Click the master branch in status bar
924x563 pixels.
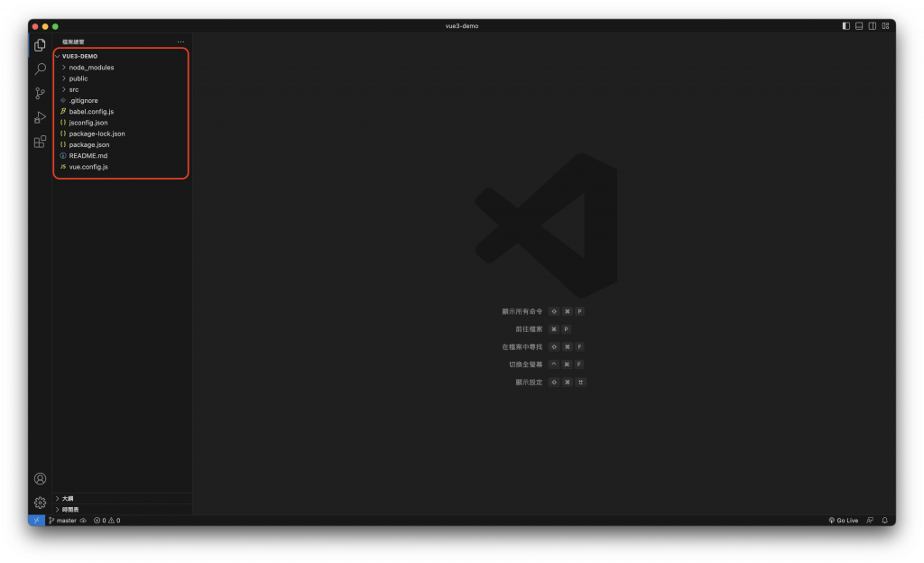pyautogui.click(x=63, y=521)
